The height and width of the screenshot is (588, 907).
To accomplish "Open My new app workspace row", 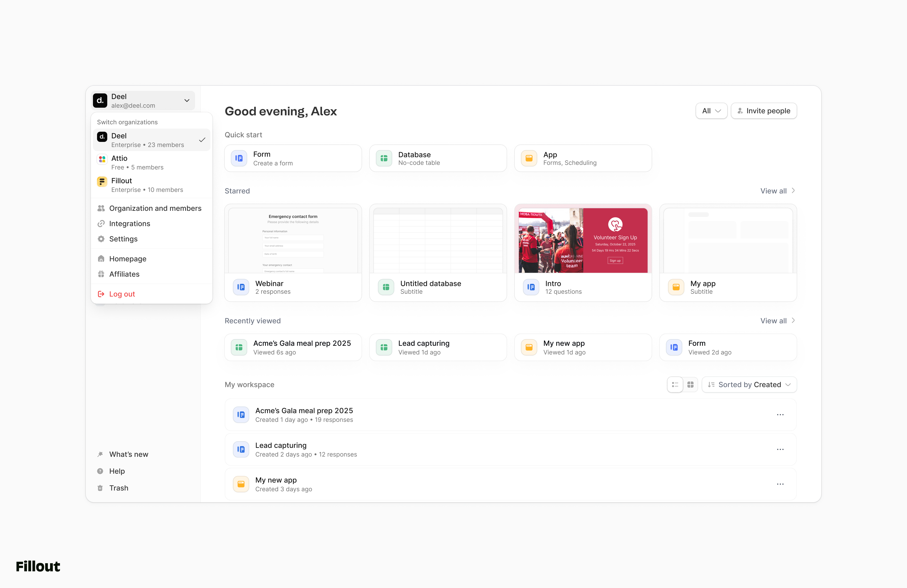I will (x=510, y=484).
